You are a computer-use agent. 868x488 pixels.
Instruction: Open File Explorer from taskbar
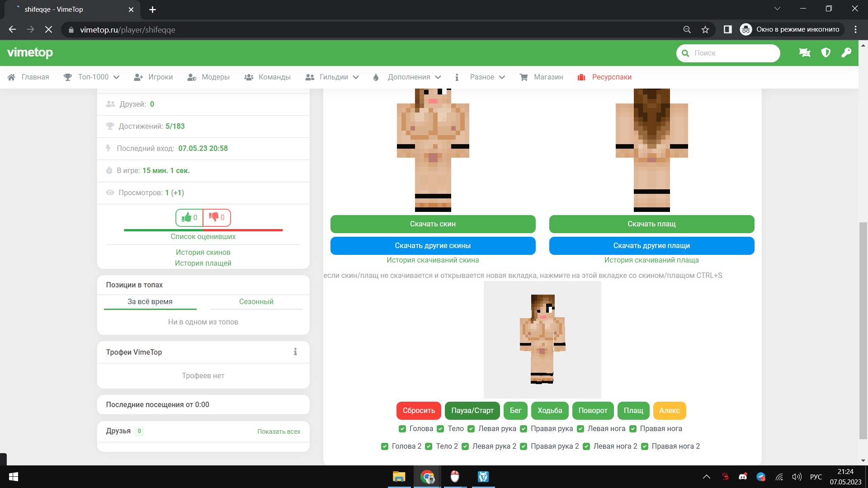pyautogui.click(x=399, y=477)
